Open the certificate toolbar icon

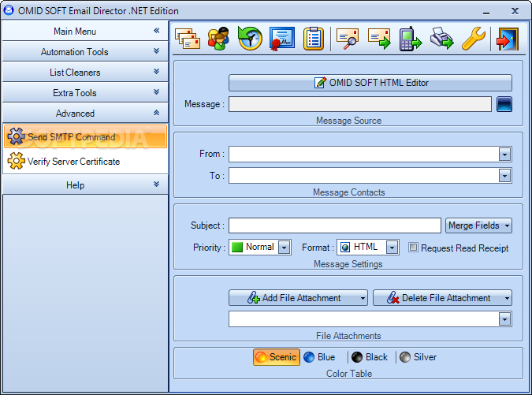(x=282, y=39)
